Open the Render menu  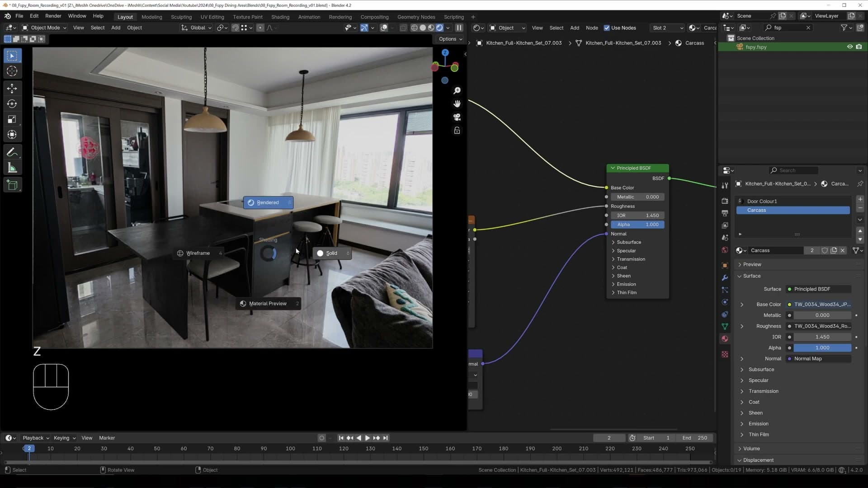pos(53,16)
